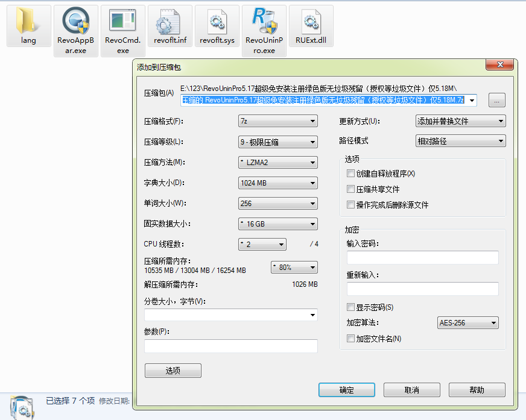Click the 取消 button
The image size is (526, 420).
tap(411, 390)
